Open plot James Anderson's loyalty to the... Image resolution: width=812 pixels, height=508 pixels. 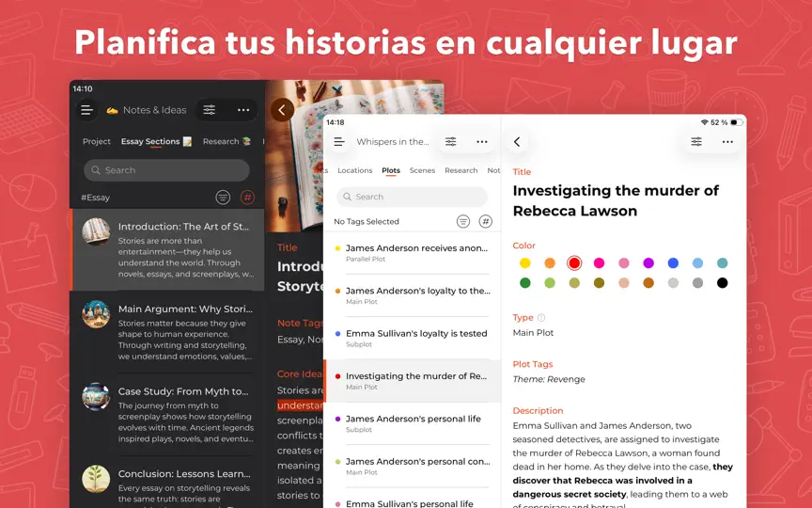pos(413,295)
